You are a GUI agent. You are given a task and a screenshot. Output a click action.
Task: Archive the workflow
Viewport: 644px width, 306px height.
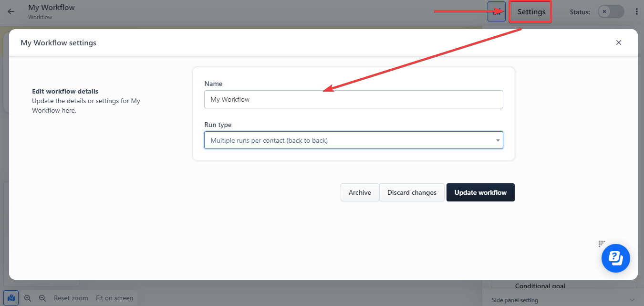(359, 192)
